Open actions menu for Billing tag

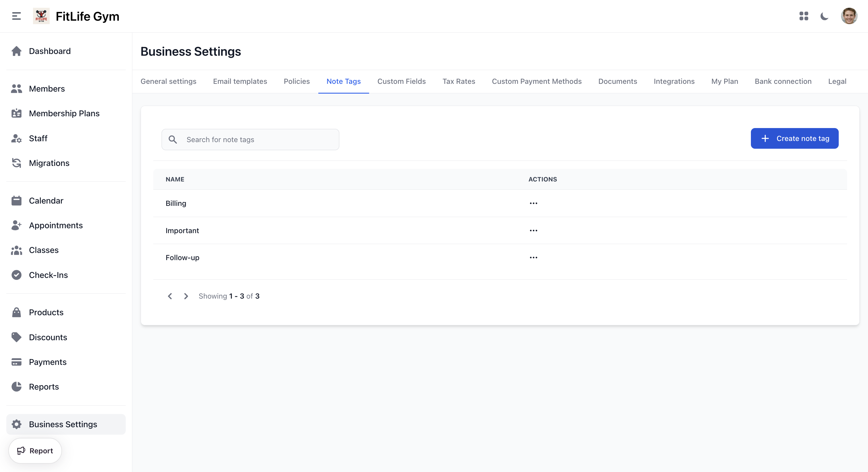coord(533,203)
